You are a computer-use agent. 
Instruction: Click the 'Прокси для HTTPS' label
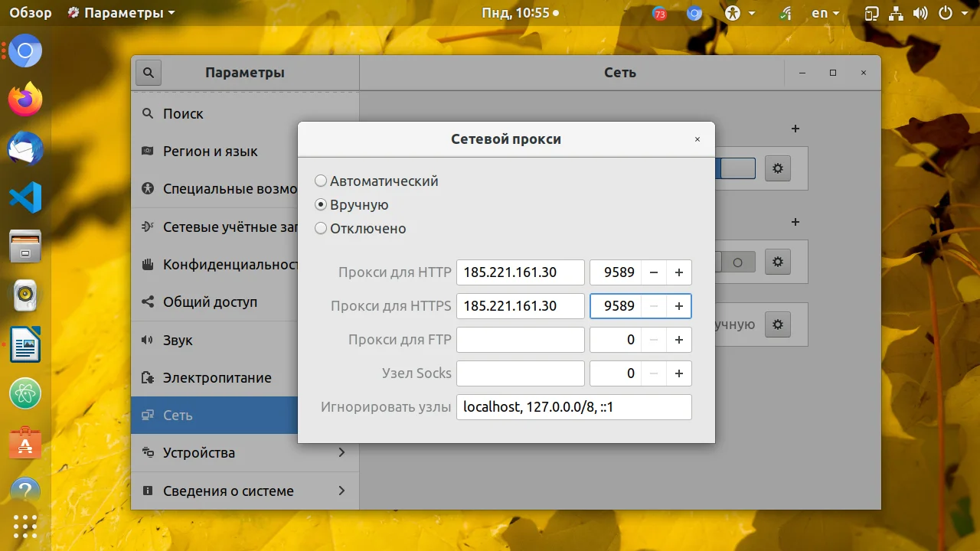click(391, 306)
